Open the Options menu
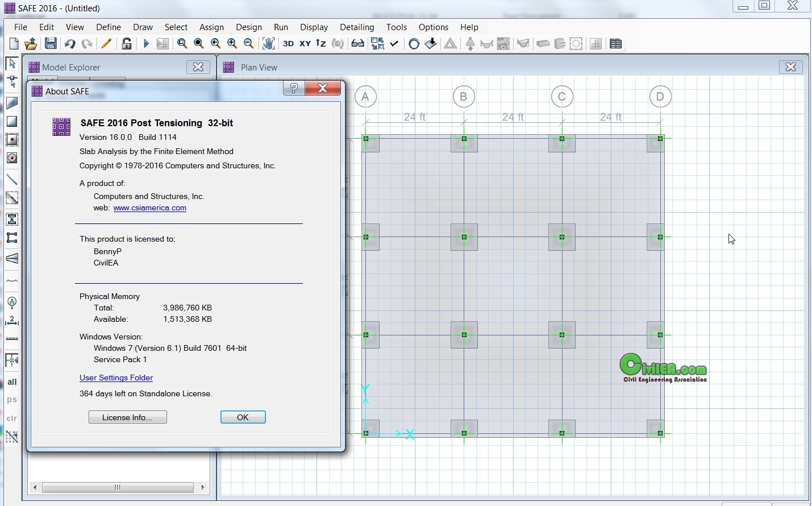This screenshot has width=812, height=506. tap(434, 27)
